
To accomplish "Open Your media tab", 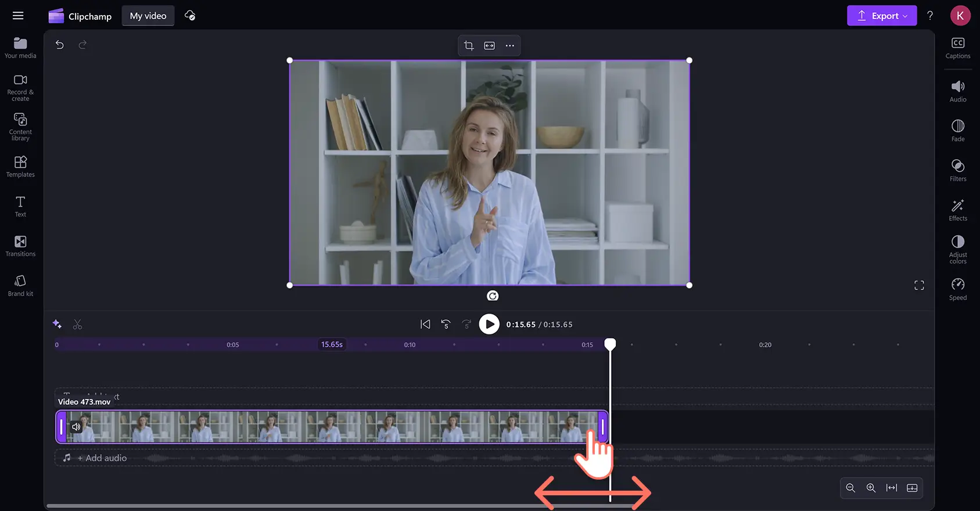I will 20,48.
